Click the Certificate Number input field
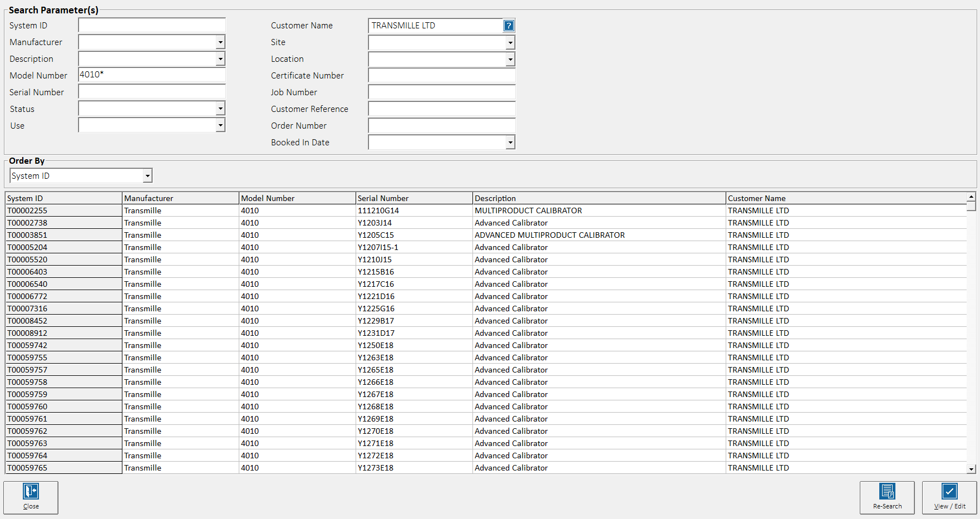Screen dimensions: 980x519 [442, 76]
